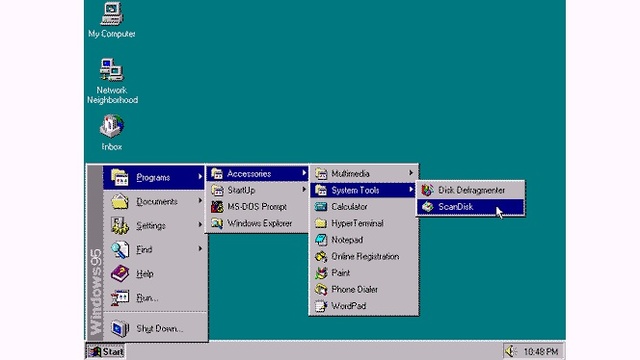The image size is (640, 360).
Task: Click the WordPad icon
Action: (321, 306)
